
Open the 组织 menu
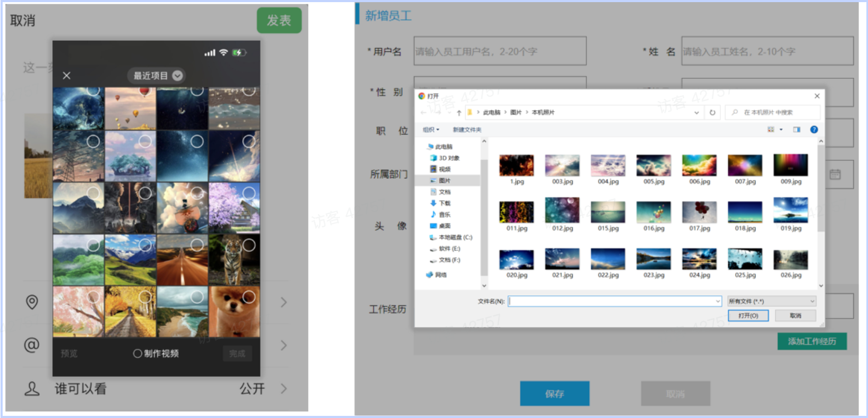(431, 130)
